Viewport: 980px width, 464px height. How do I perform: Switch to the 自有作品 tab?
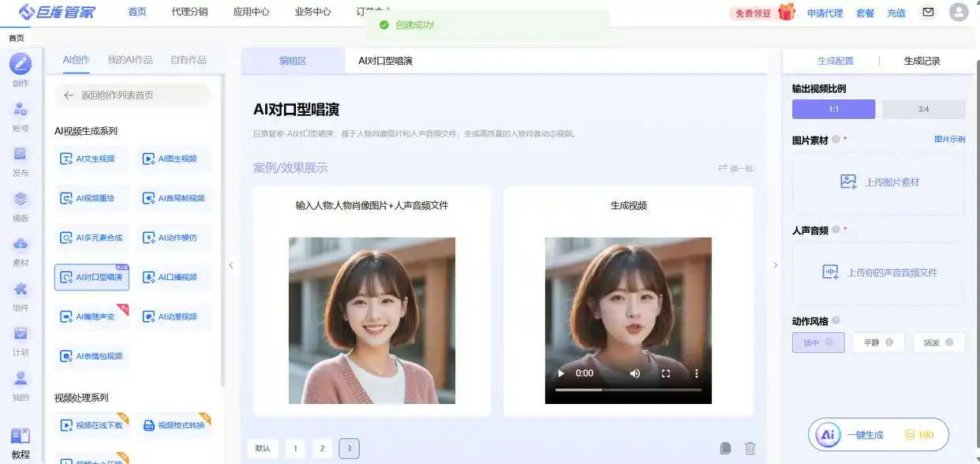point(189,60)
